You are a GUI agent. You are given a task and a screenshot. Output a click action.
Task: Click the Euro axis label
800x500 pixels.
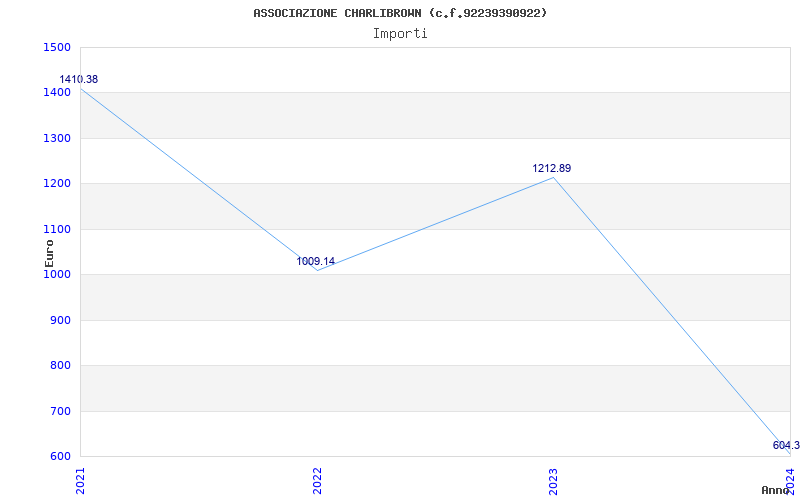49,253
